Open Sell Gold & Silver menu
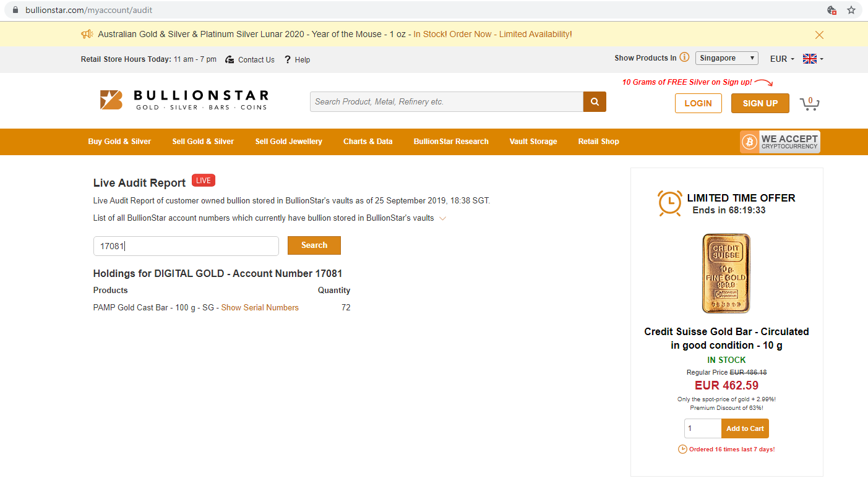Screen dimensions: 868x481 (203, 142)
